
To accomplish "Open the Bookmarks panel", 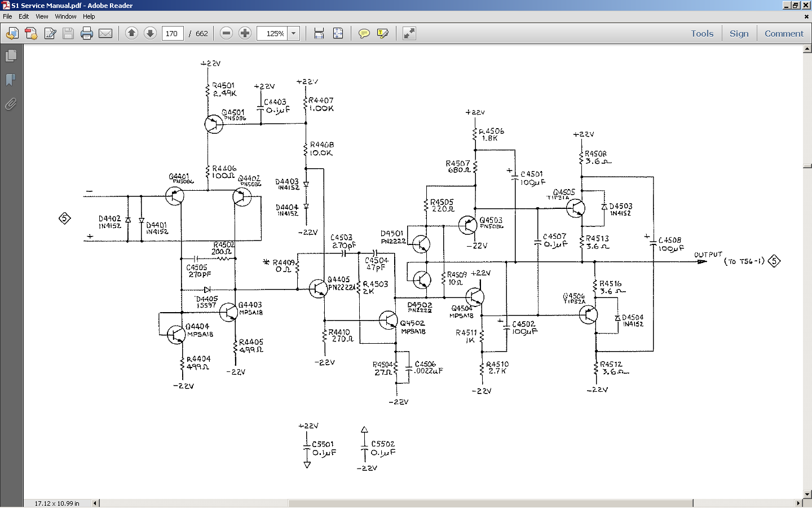I will (x=11, y=80).
